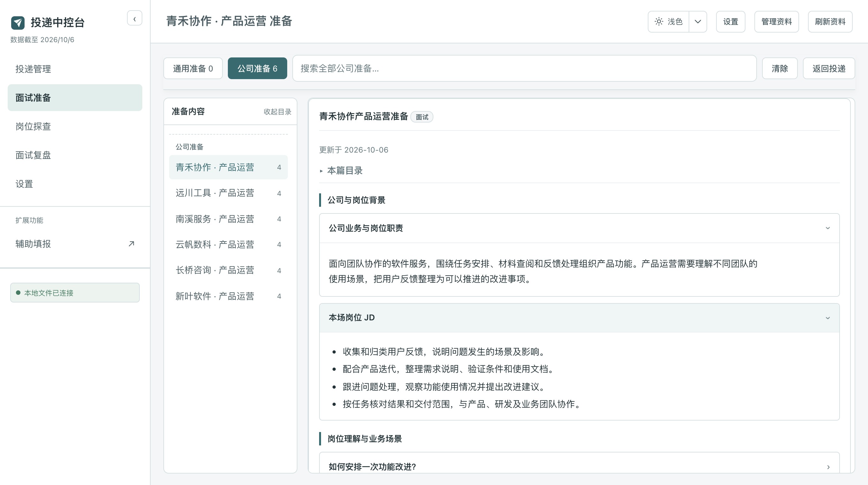The width and height of the screenshot is (868, 485).
Task: Collapse the sidebar with the arrow button
Action: click(134, 19)
